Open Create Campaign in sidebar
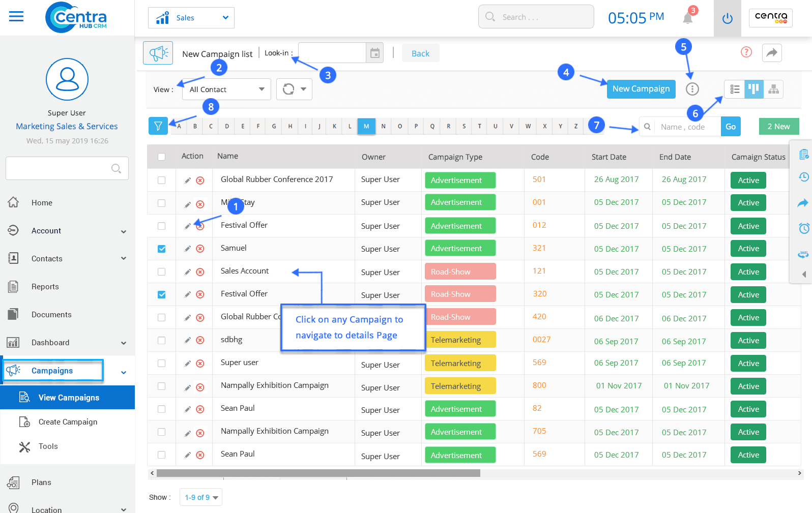 pos(68,422)
